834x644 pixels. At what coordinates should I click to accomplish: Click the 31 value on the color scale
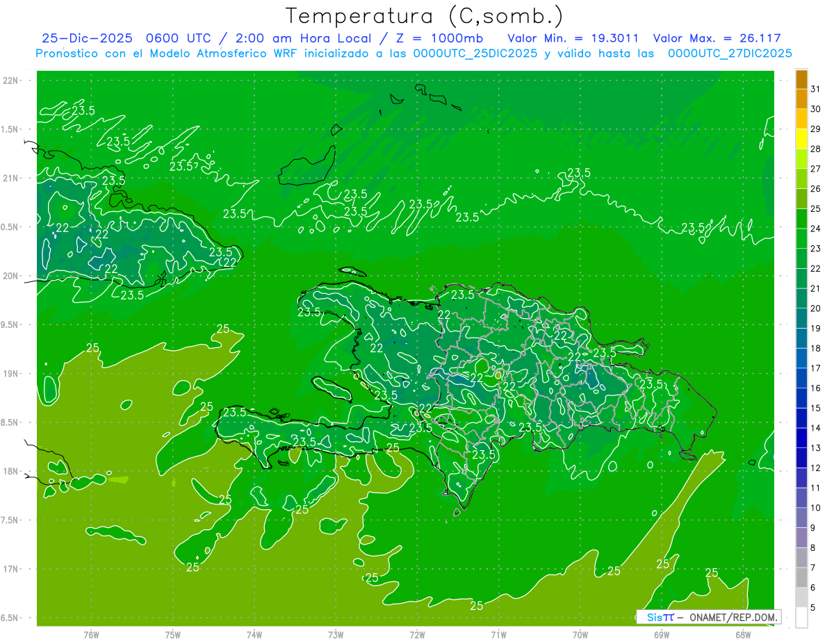(815, 88)
